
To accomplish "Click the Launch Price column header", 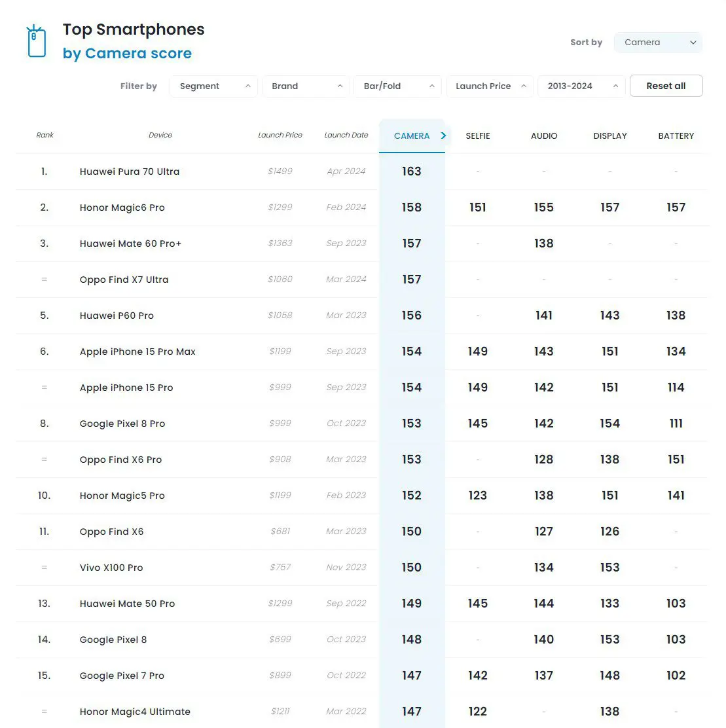I will coord(280,135).
